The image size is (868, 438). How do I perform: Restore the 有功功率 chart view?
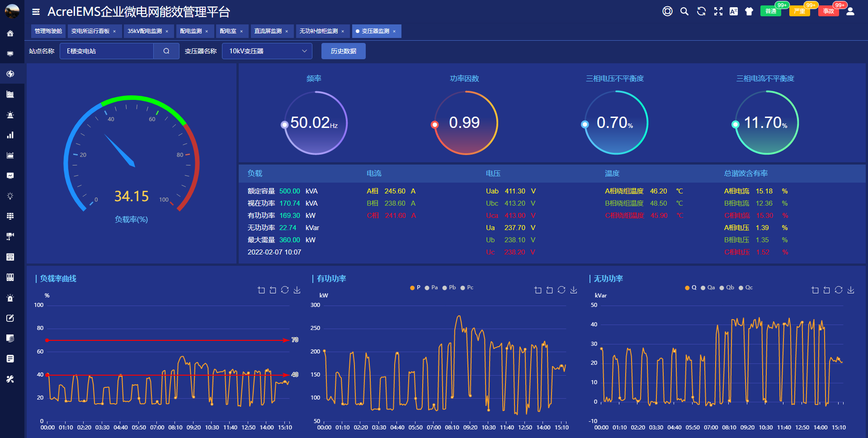561,290
